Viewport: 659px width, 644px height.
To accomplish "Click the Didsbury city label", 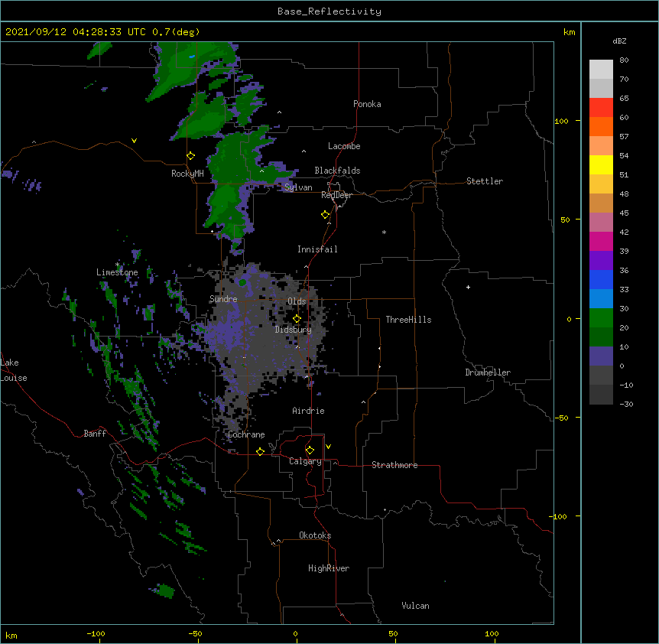I will coord(294,330).
